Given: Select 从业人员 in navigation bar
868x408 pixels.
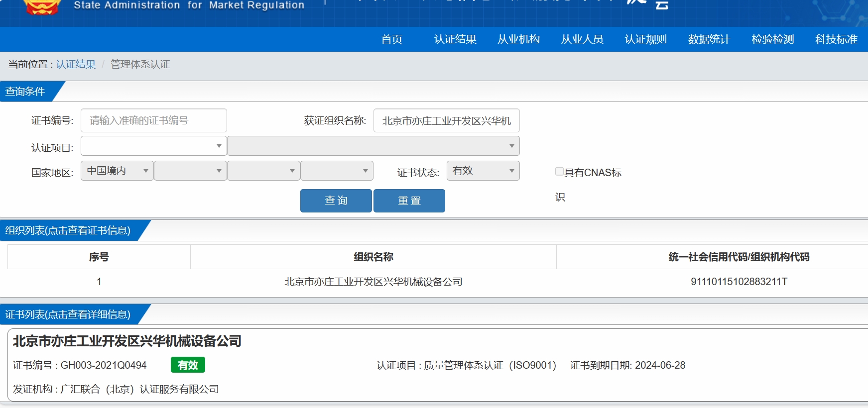Looking at the screenshot, I should pyautogui.click(x=582, y=39).
